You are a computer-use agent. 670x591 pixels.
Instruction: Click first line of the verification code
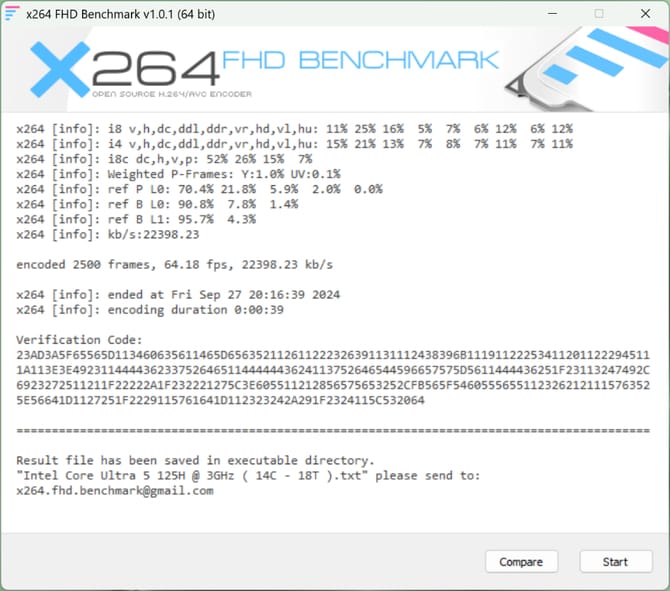(333, 355)
